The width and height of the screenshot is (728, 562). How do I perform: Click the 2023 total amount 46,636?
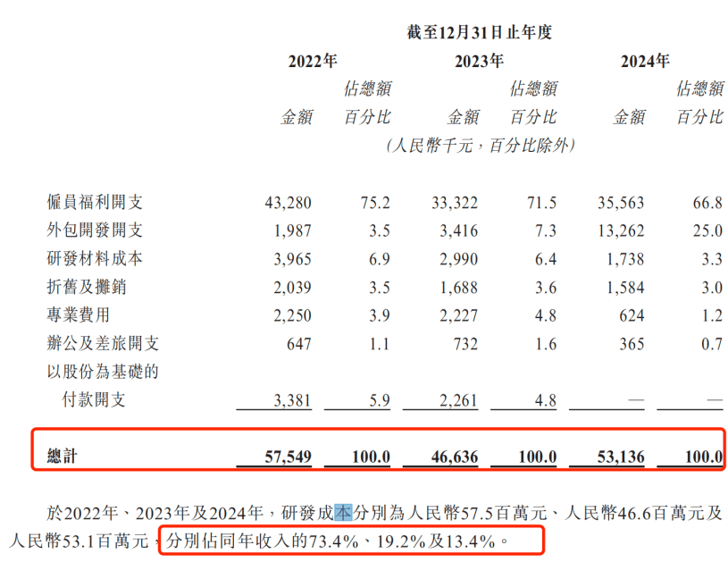(453, 457)
